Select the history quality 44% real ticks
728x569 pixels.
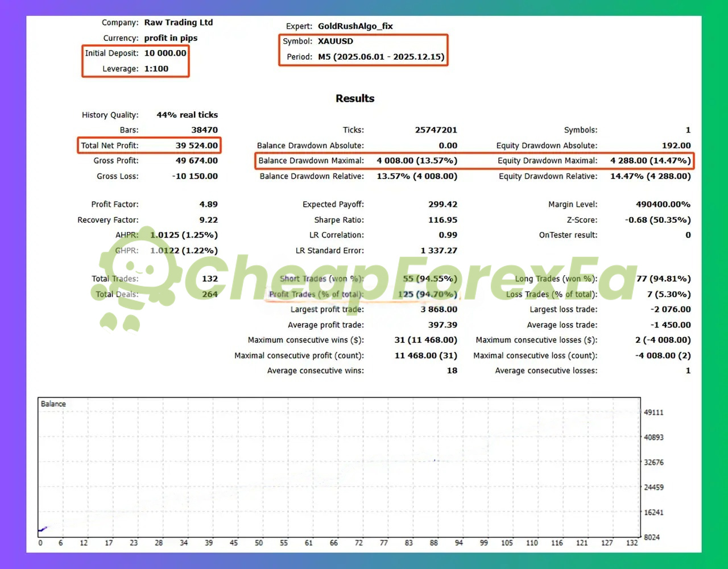tap(187, 115)
